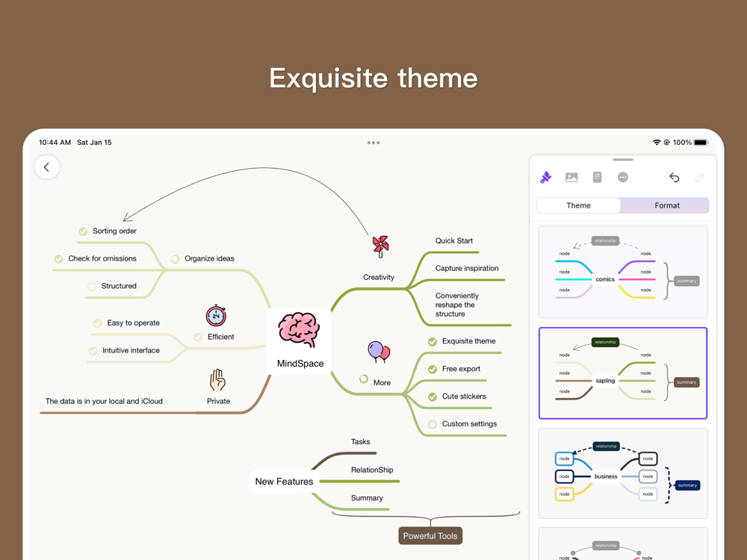Select the Private branch label
Screen dimensions: 747x560
218,401
